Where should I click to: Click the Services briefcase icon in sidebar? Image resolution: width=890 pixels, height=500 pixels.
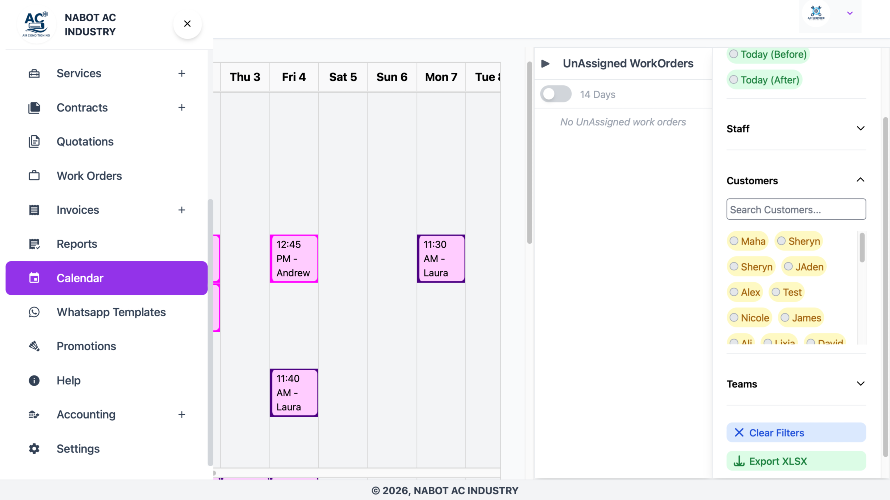pyautogui.click(x=35, y=74)
